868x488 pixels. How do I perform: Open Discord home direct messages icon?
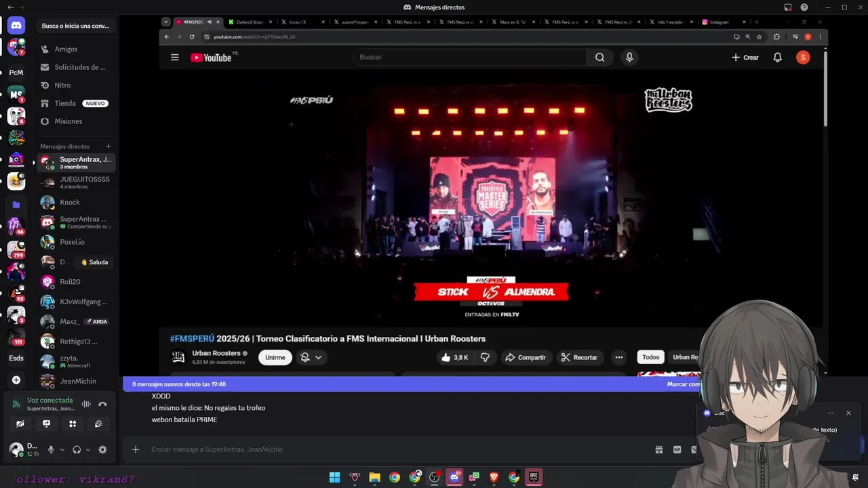pos(16,26)
